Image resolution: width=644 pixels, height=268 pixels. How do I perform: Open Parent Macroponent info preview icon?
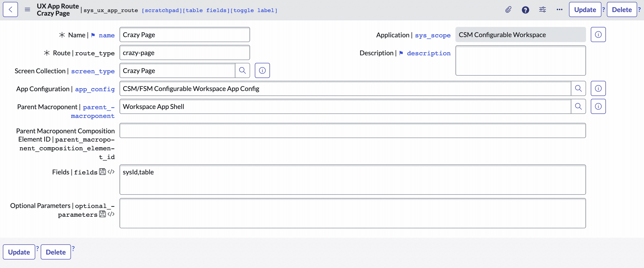click(598, 106)
